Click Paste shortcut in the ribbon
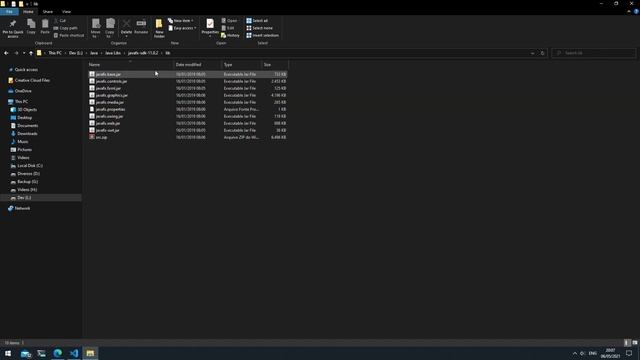640x360 pixels. tap(69, 36)
